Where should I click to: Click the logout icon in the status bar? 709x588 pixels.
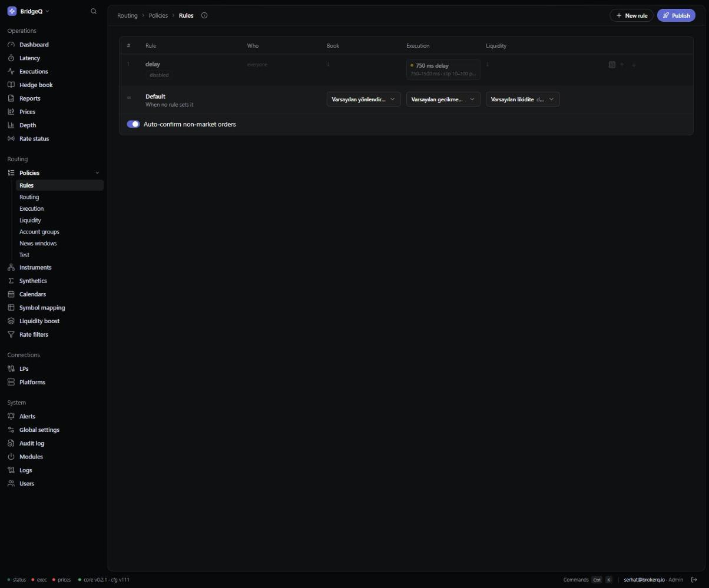tap(694, 580)
